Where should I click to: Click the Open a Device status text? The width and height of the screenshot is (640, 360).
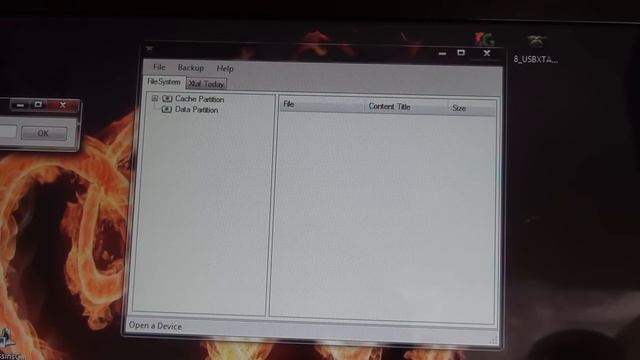[x=155, y=326]
